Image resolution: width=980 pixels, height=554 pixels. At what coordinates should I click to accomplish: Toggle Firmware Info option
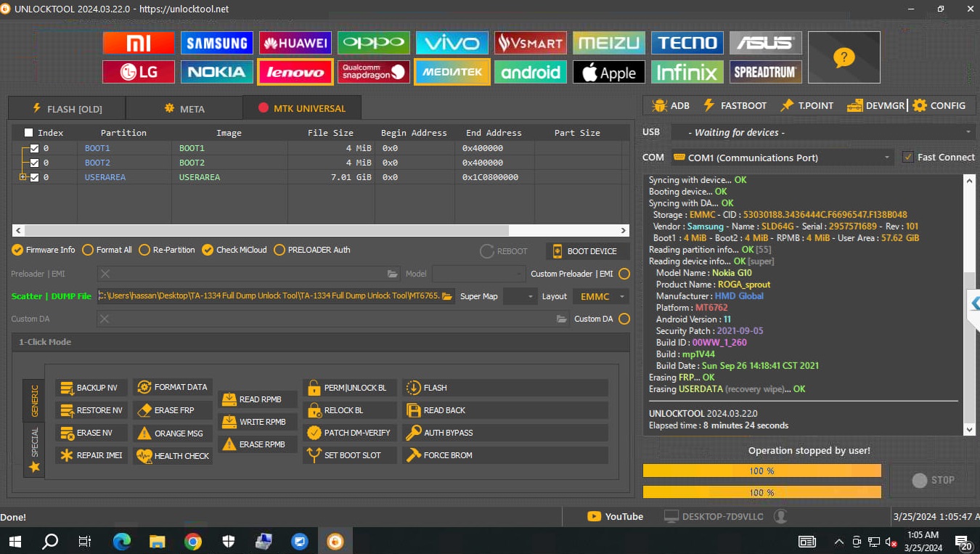coord(44,250)
